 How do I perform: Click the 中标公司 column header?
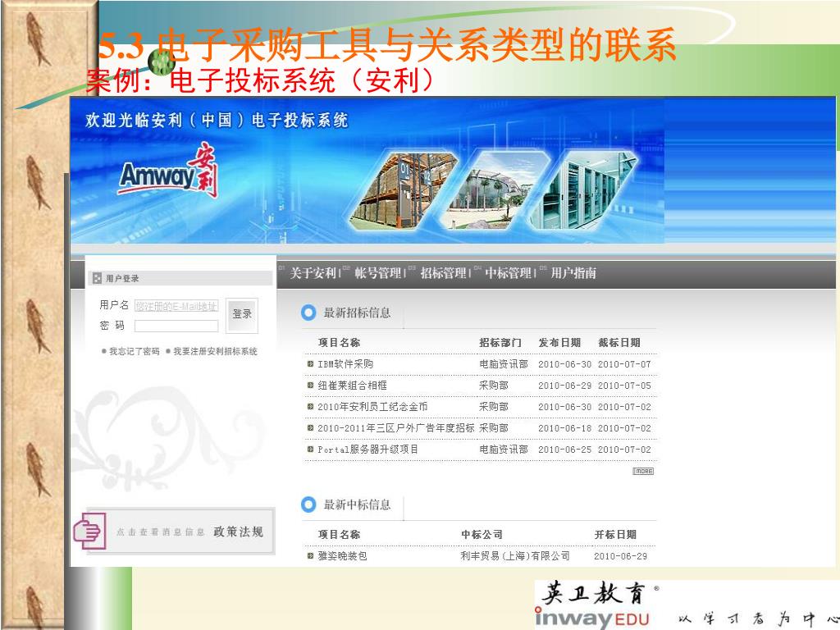(x=482, y=535)
